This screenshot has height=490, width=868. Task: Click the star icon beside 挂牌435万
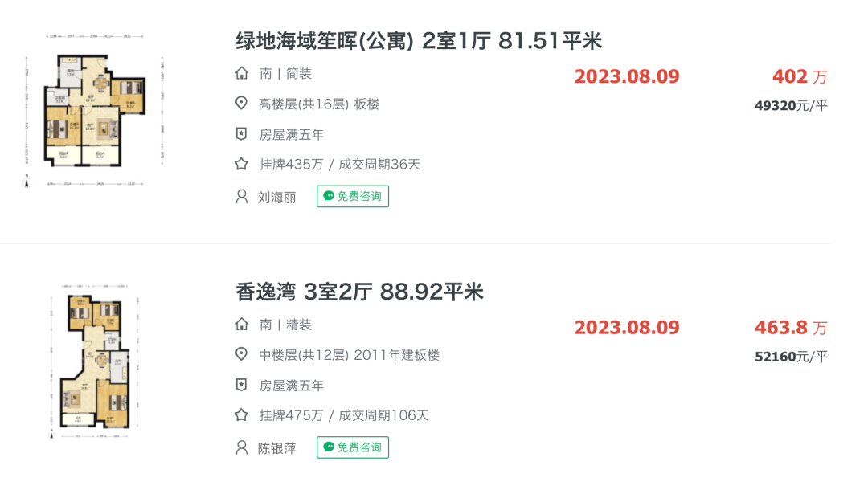click(241, 164)
